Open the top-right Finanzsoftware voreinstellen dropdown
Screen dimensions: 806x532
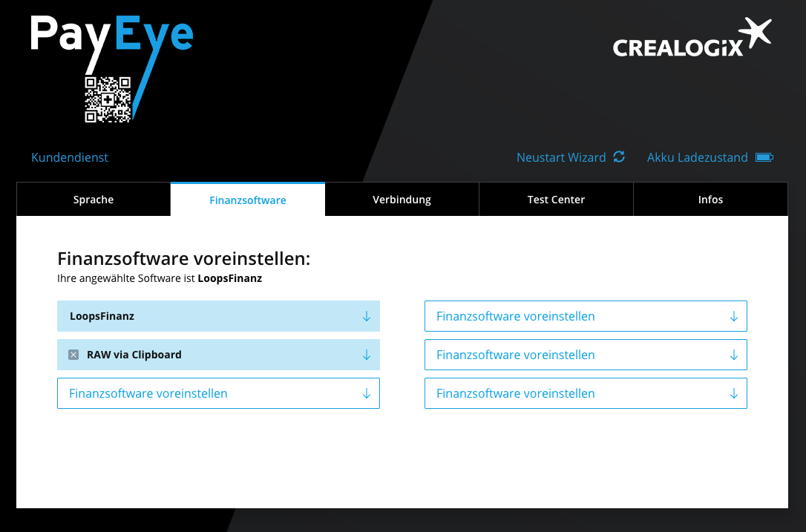tap(586, 316)
